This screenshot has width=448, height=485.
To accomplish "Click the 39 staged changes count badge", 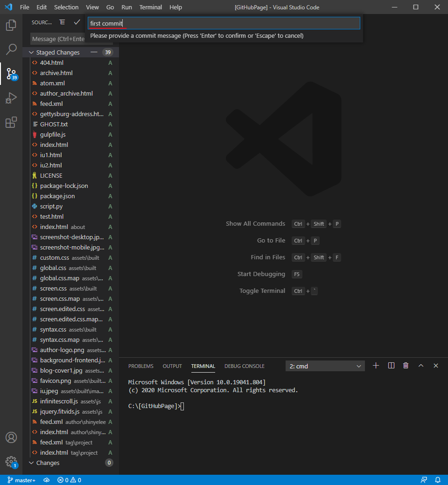I will pyautogui.click(x=107, y=52).
